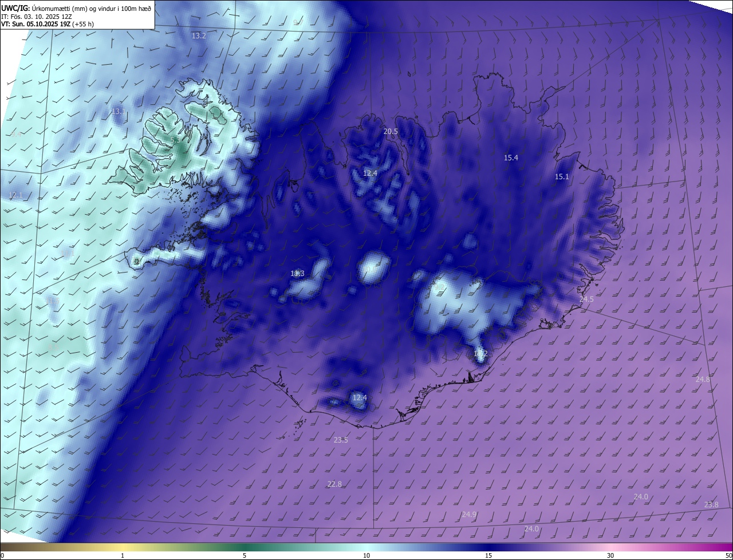Click the 20.5 map value label
The width and height of the screenshot is (733, 560).
[391, 131]
